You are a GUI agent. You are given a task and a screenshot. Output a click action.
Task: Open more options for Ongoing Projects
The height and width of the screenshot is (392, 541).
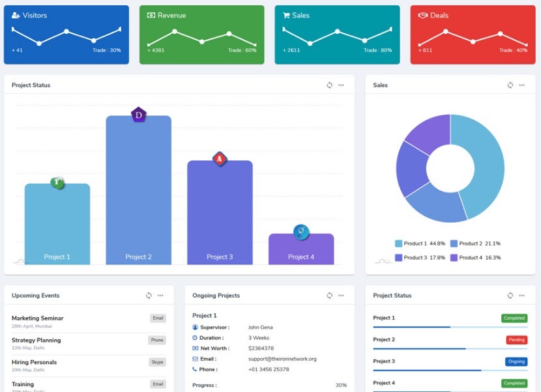click(x=342, y=296)
